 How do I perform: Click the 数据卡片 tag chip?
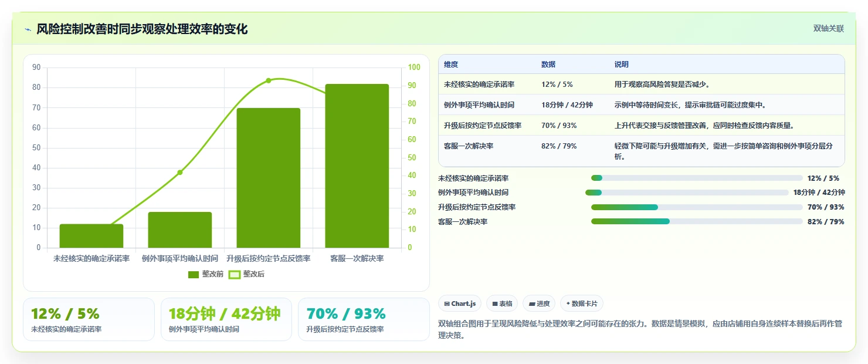[582, 304]
